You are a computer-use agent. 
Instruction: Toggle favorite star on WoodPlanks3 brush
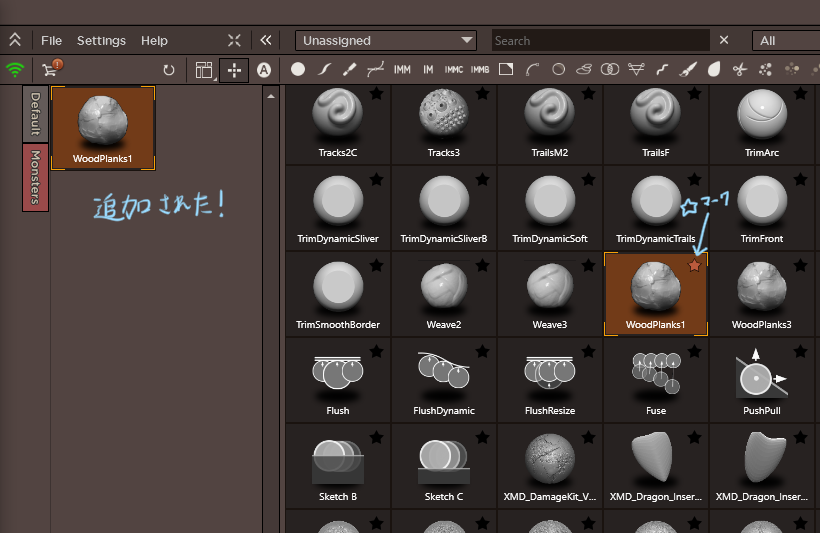point(801,265)
